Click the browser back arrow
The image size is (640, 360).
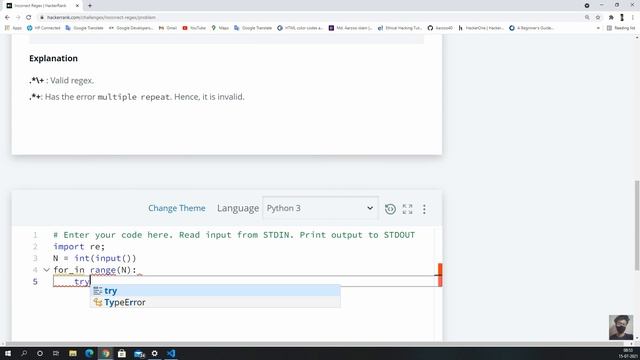point(7,18)
